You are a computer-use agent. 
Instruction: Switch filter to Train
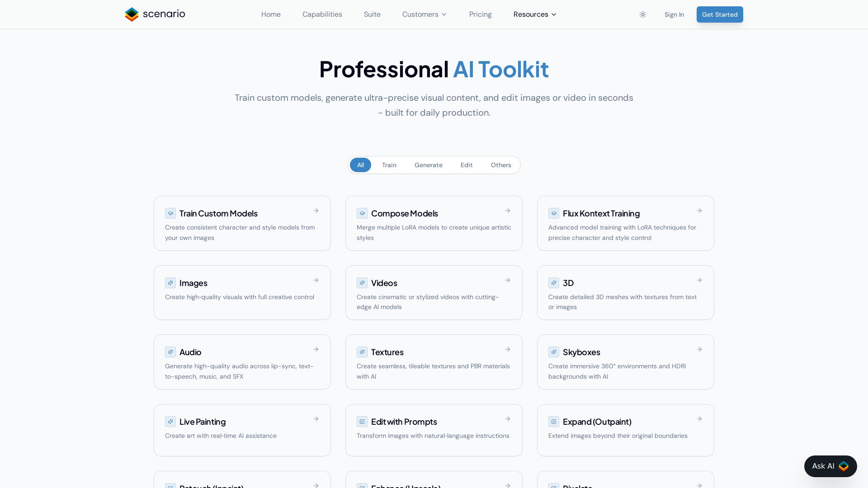pos(389,165)
